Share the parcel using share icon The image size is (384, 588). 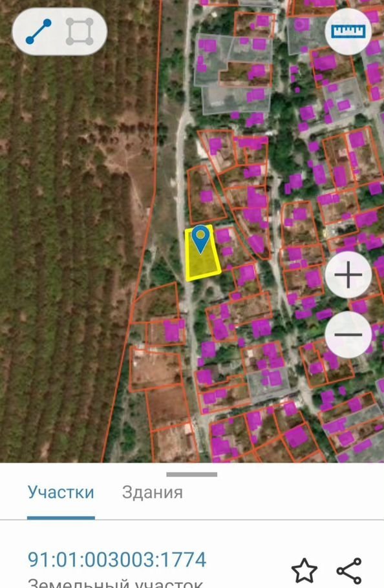349,571
